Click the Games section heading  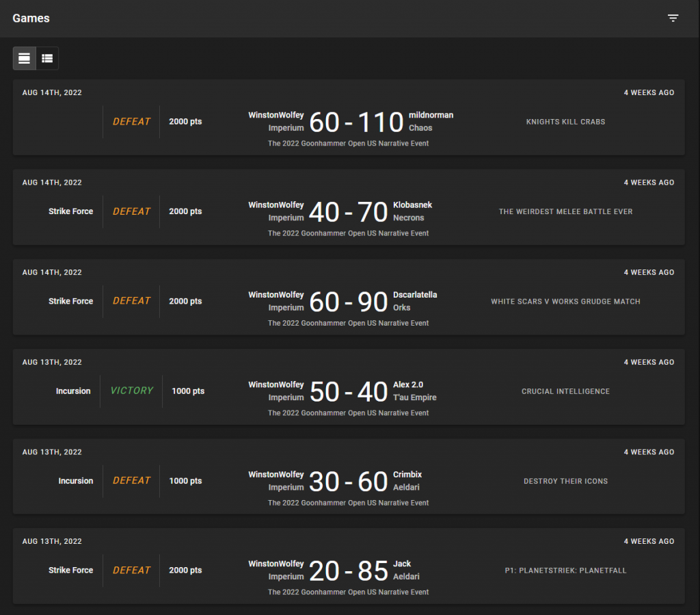[31, 18]
